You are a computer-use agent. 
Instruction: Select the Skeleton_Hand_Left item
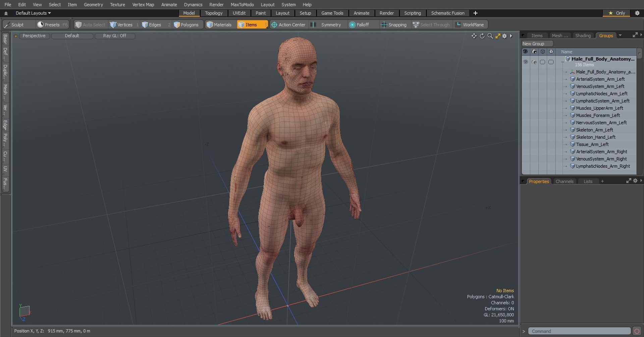pos(596,137)
